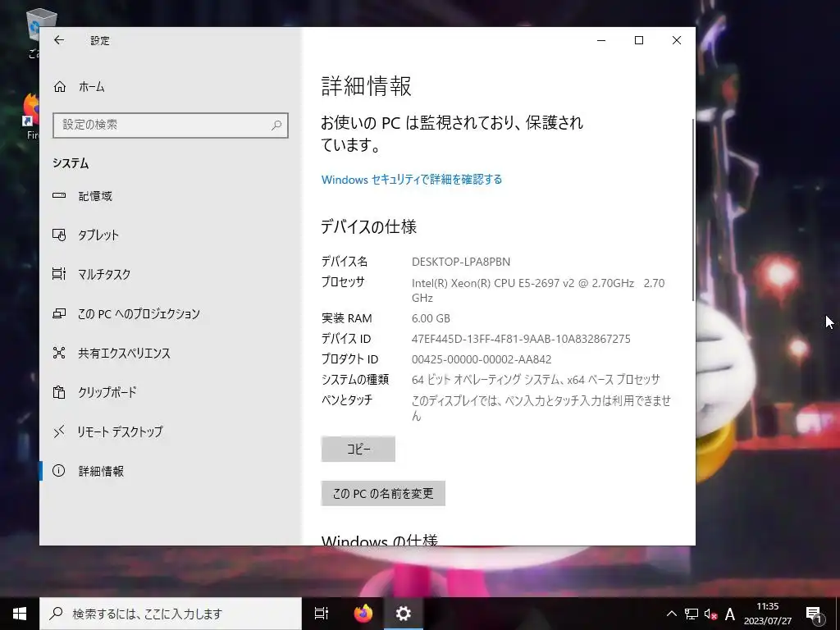Click product ID 00425-00000-00002-AA842
840x630 pixels.
[481, 359]
